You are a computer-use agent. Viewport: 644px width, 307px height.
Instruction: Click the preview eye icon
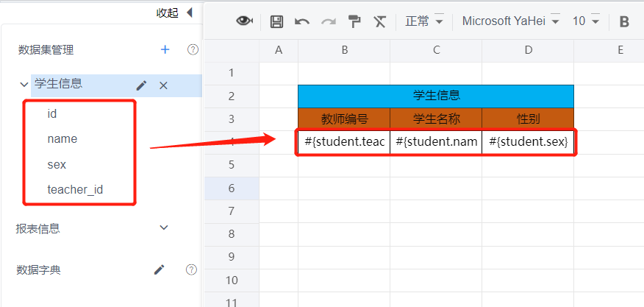(x=244, y=21)
